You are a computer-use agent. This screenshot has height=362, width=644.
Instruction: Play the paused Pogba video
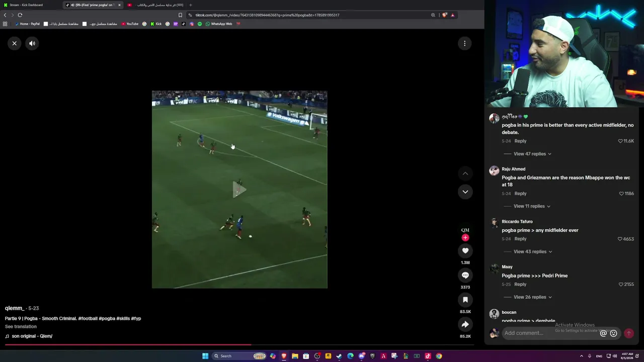pos(239,190)
